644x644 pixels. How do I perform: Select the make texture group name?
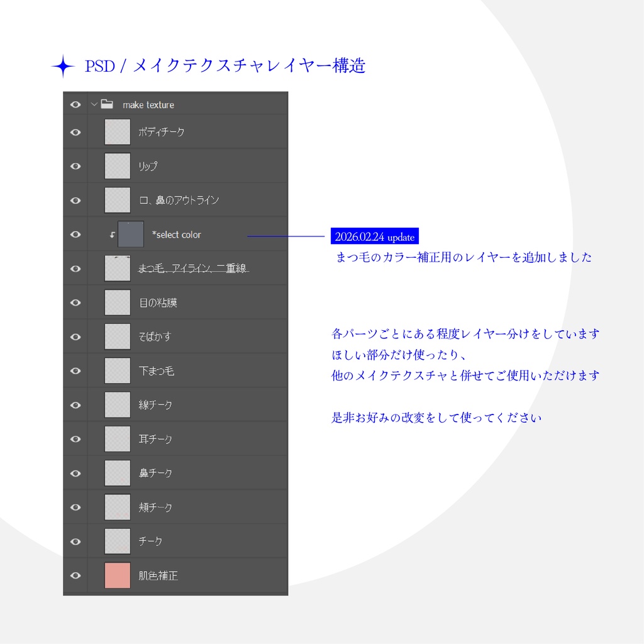click(148, 105)
